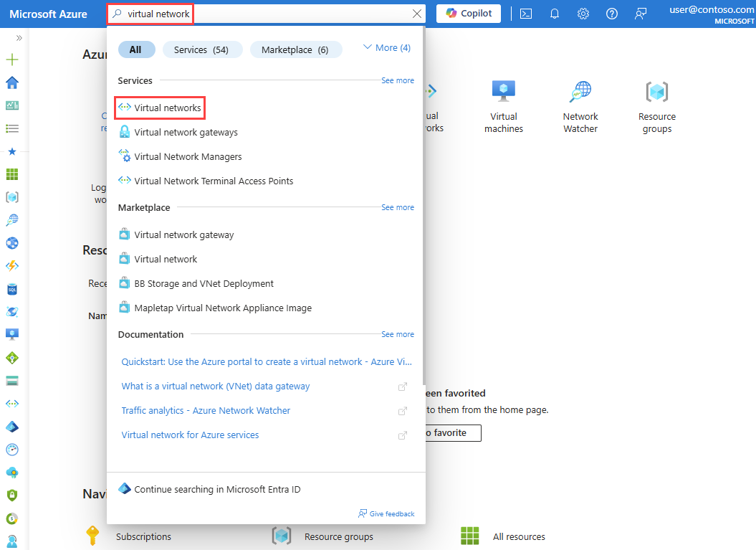Screen dimensions: 756x550
Task: Send feedback via the feedback icon
Action: click(x=640, y=14)
